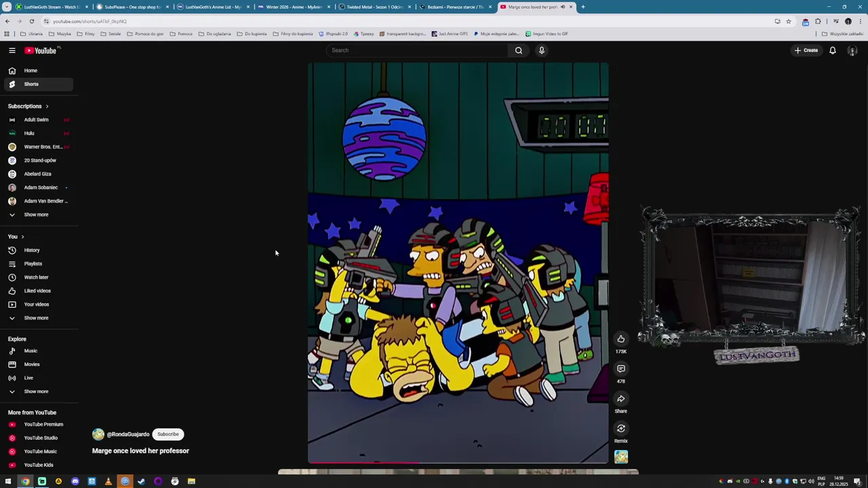The image size is (868, 488).
Task: Start voice search with microphone icon
Action: coord(541,50)
